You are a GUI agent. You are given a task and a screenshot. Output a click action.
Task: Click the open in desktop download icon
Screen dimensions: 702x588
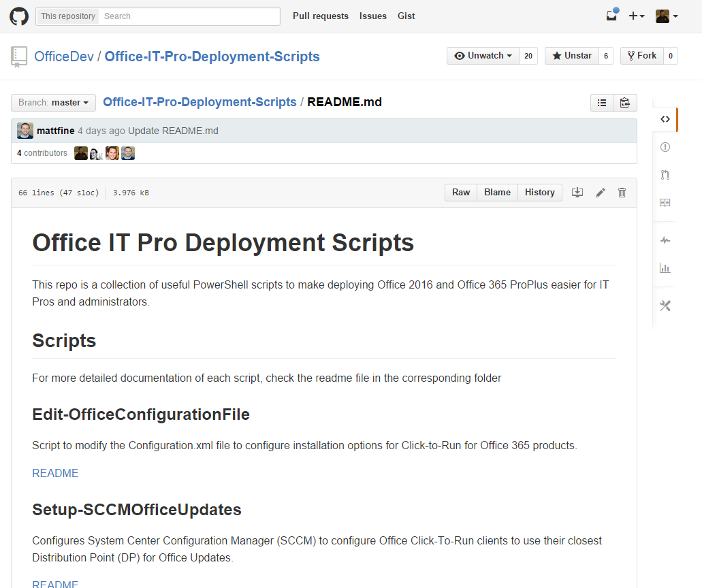pos(577,193)
